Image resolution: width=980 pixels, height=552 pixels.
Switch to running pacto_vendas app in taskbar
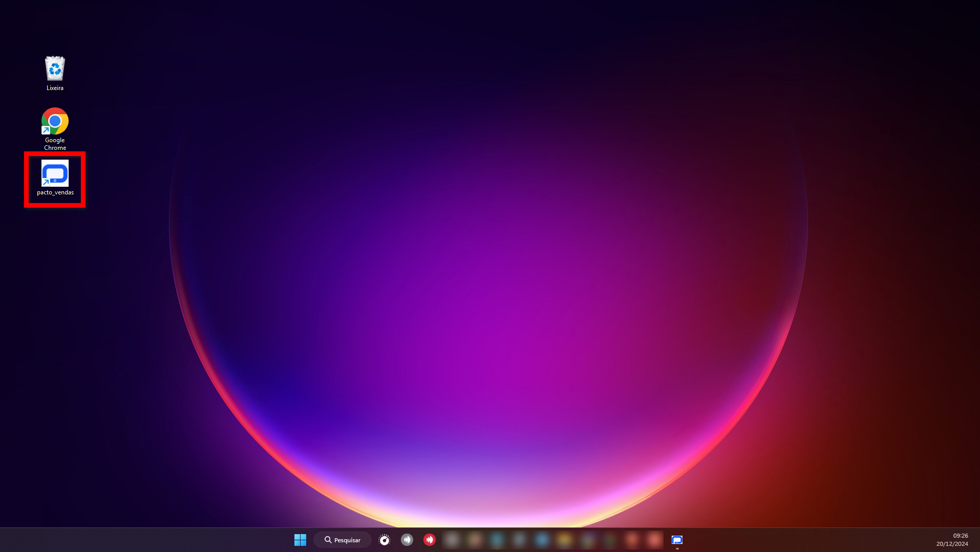(x=677, y=540)
